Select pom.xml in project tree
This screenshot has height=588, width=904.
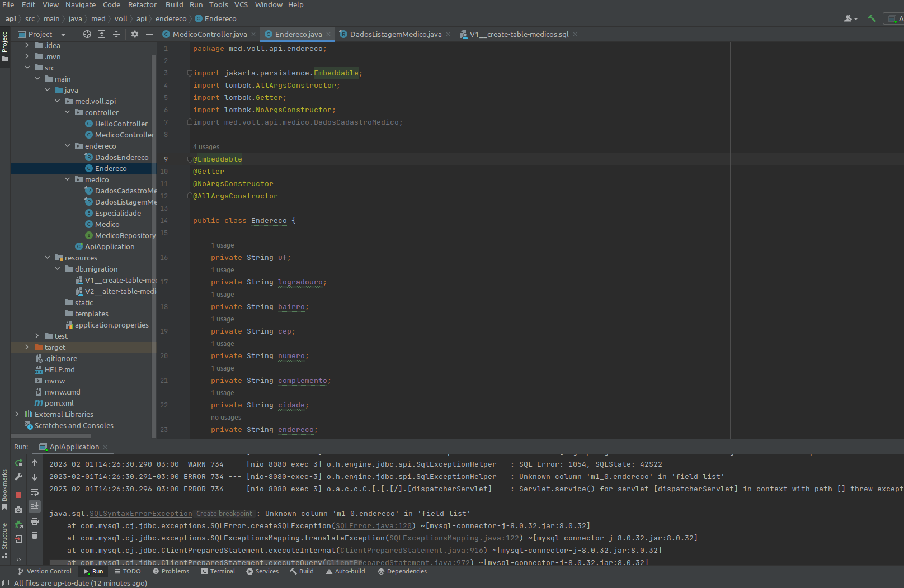coord(54,403)
